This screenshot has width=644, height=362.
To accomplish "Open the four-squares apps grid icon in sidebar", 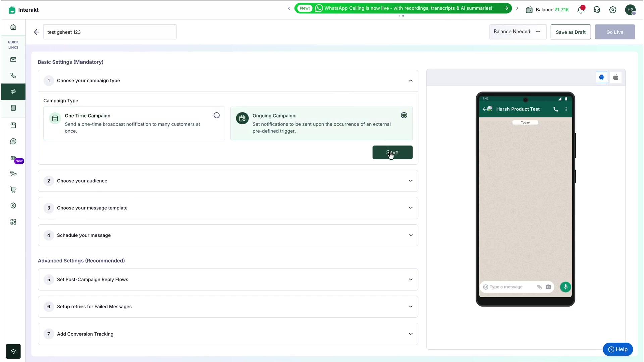I will (x=13, y=222).
